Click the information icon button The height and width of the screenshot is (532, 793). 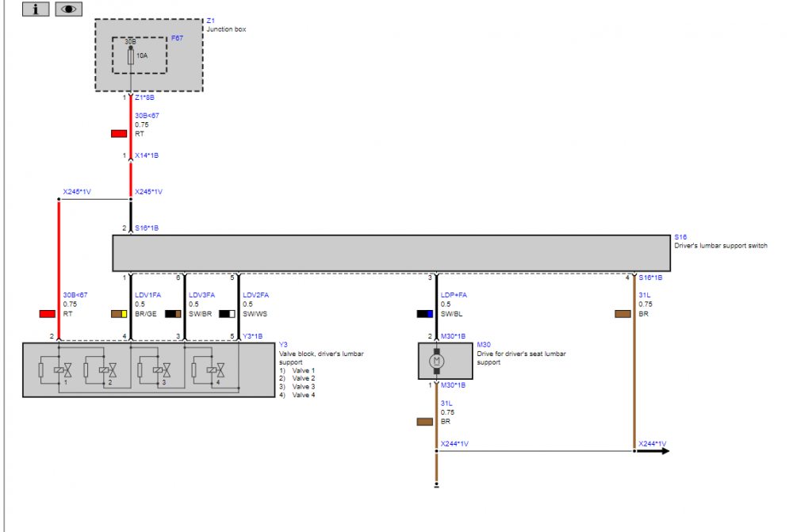(36, 9)
